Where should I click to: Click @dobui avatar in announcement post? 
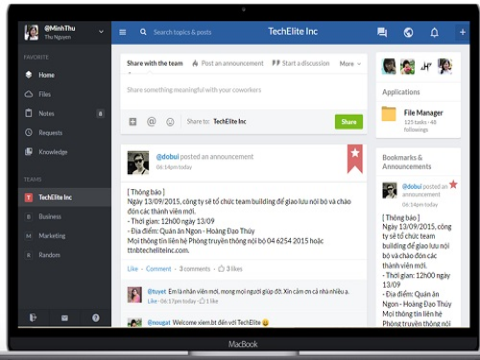point(138,163)
